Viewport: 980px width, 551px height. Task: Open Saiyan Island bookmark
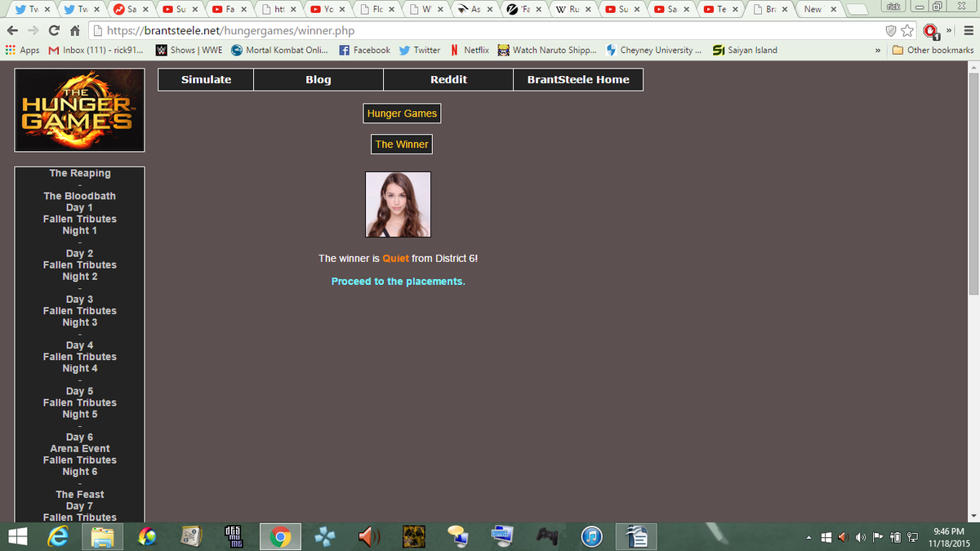click(x=745, y=50)
